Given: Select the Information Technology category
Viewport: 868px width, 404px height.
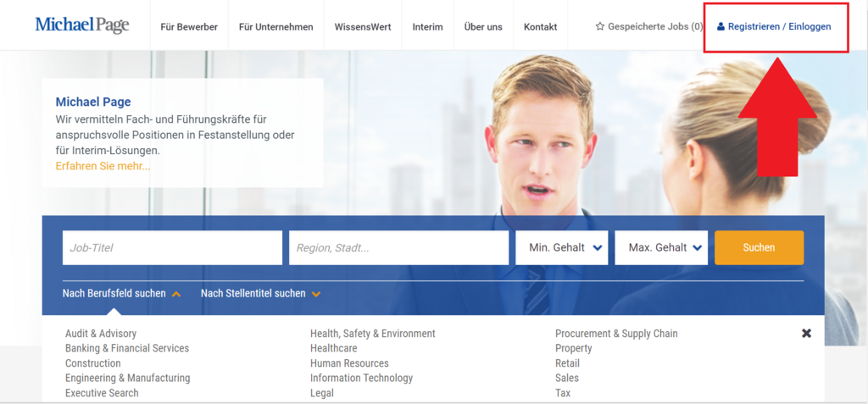Looking at the screenshot, I should click(361, 378).
